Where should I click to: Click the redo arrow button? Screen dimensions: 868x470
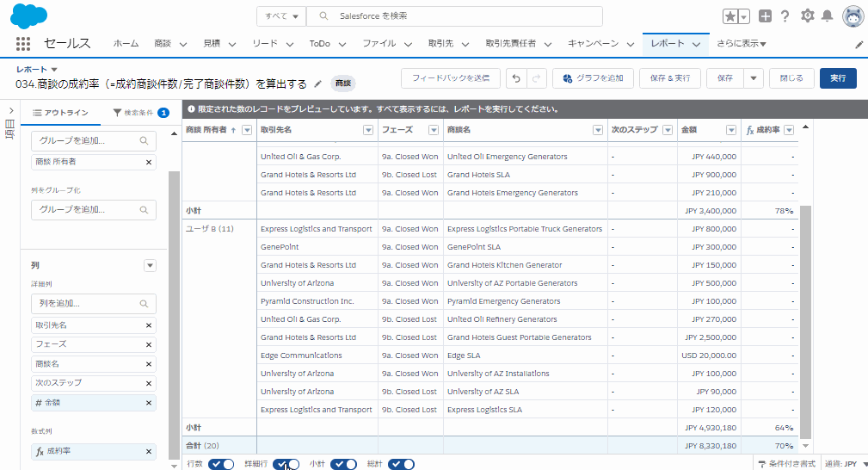tap(536, 78)
